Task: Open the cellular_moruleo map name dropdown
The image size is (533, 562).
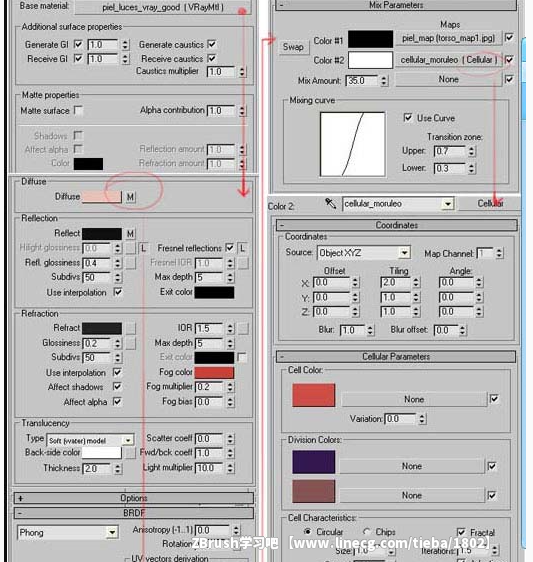Action: coord(448,204)
